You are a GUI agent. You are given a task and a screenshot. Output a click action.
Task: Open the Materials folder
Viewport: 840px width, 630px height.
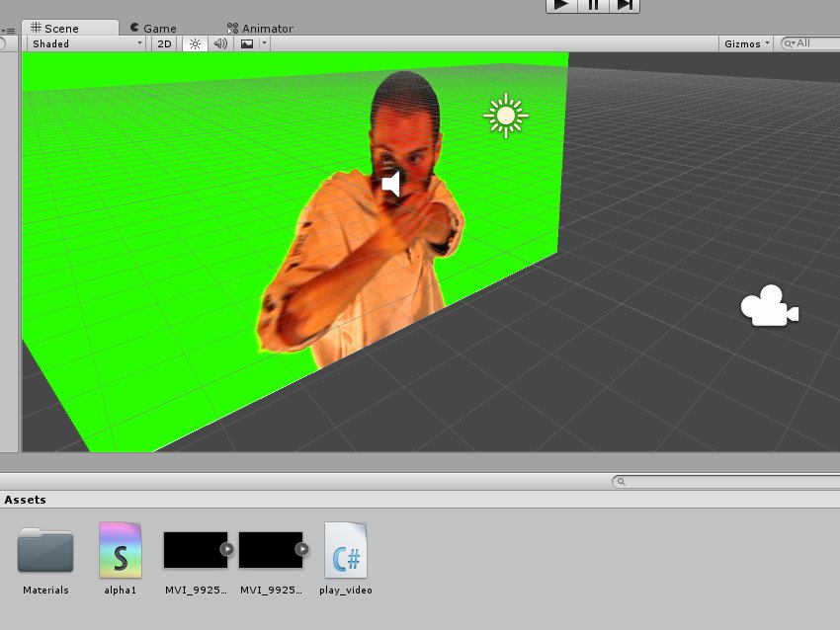pos(44,550)
